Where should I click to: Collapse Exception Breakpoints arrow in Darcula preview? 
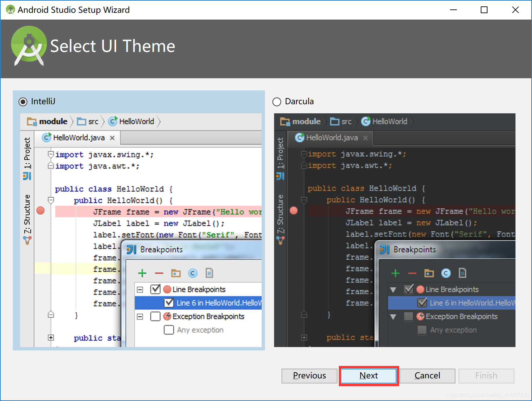(393, 317)
